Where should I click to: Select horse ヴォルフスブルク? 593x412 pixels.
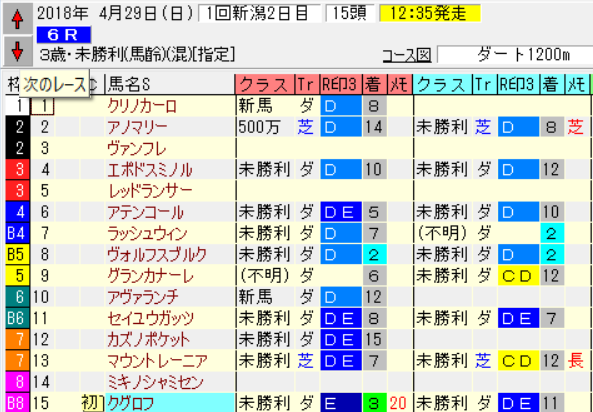pyautogui.click(x=157, y=254)
